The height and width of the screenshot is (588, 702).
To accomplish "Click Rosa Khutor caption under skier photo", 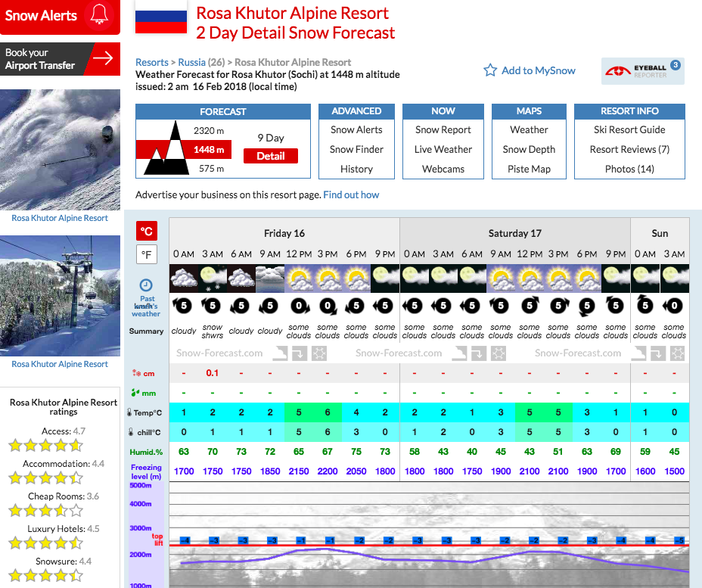I will pyautogui.click(x=60, y=218).
